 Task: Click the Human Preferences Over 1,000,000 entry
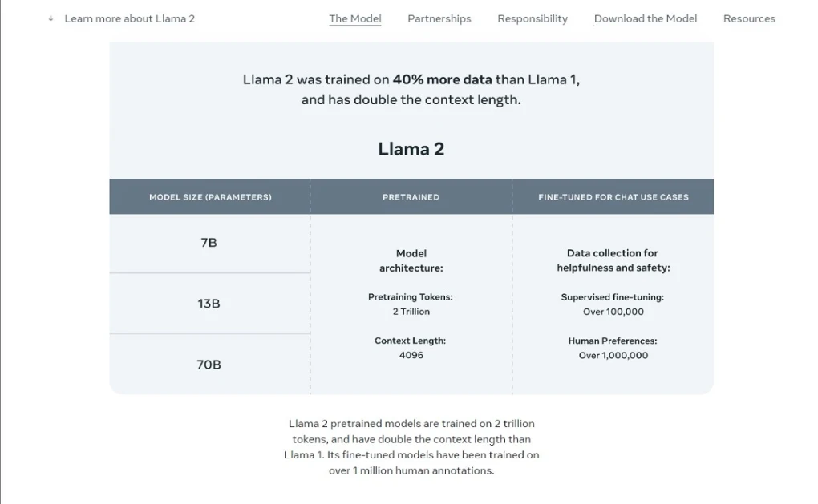point(612,348)
